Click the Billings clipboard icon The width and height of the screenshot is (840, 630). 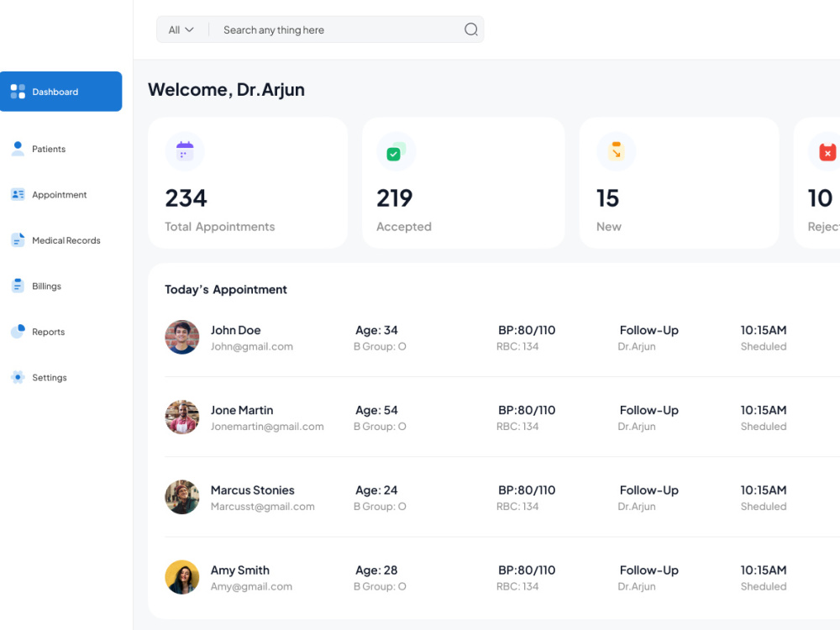18,286
